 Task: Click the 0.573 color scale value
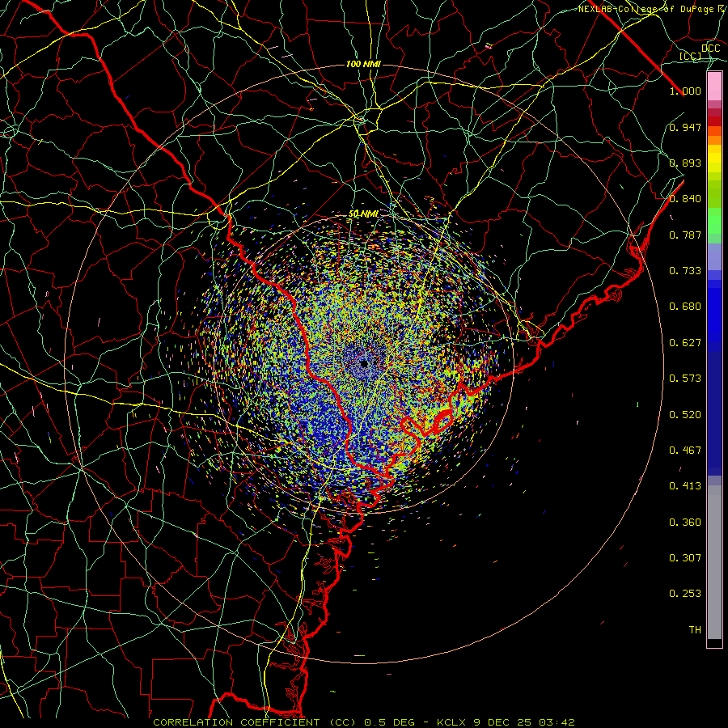[685, 379]
